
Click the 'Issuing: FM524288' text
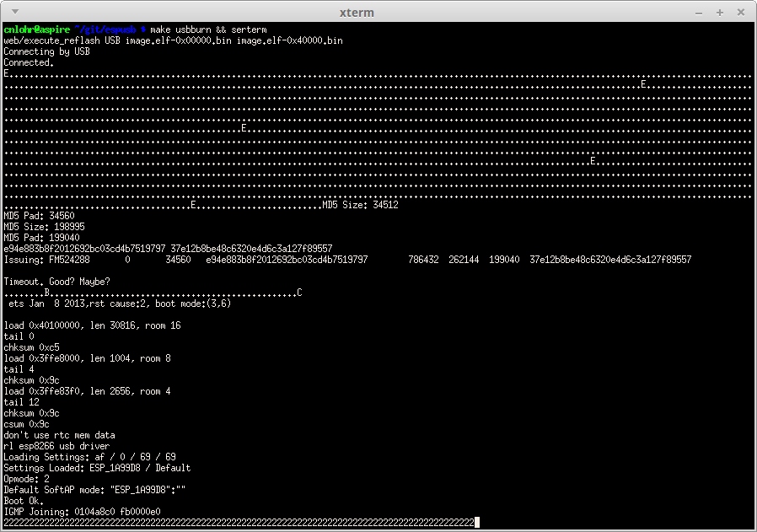pos(47,260)
